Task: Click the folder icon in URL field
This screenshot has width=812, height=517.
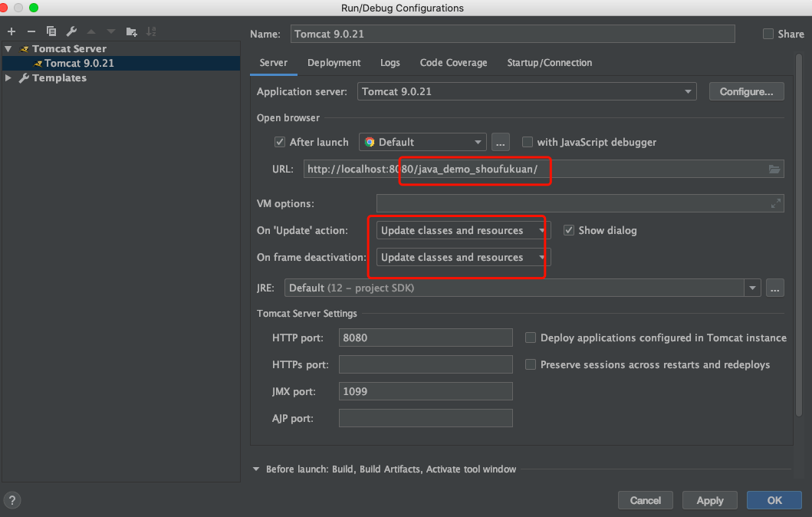Action: [774, 169]
